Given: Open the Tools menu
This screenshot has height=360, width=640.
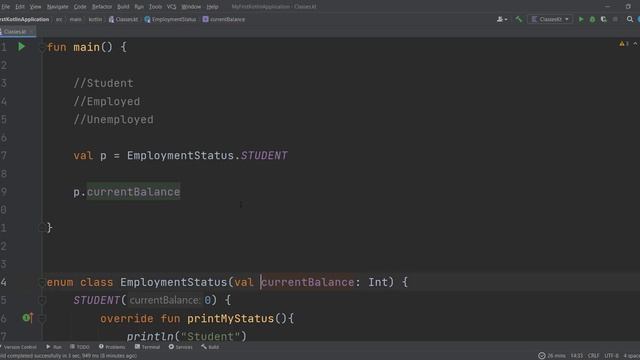Looking at the screenshot, I should click(x=155, y=7).
